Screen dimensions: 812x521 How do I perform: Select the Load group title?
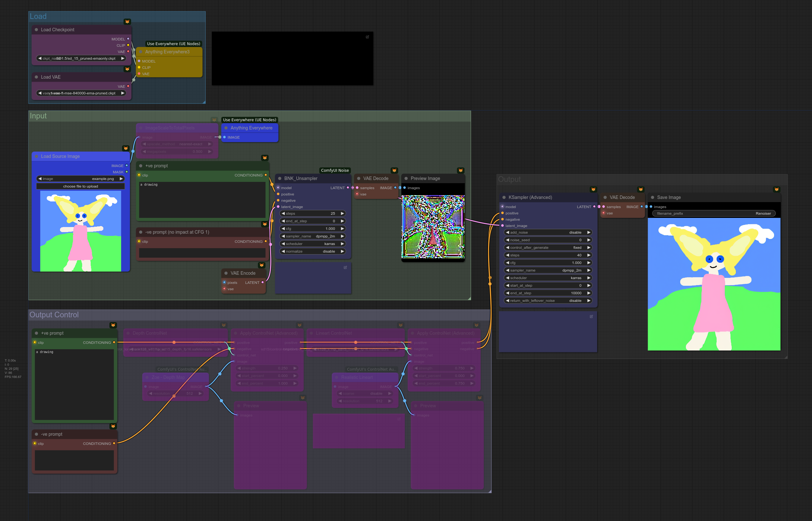tap(38, 16)
